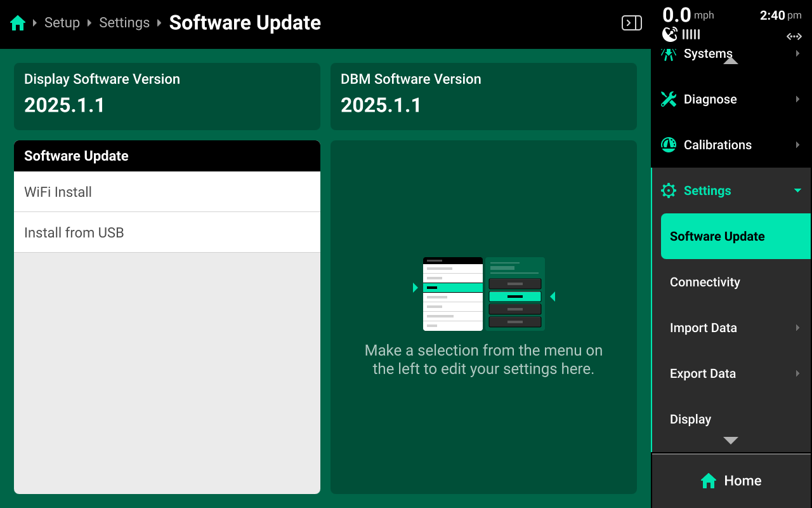Click the Diagnose wrench icon
This screenshot has width=812, height=508.
(669, 99)
